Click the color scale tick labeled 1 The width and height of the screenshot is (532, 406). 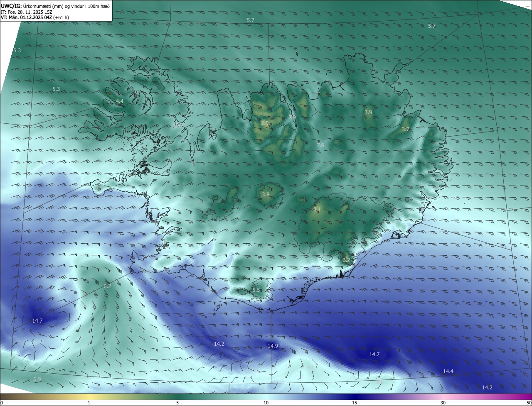point(89,403)
